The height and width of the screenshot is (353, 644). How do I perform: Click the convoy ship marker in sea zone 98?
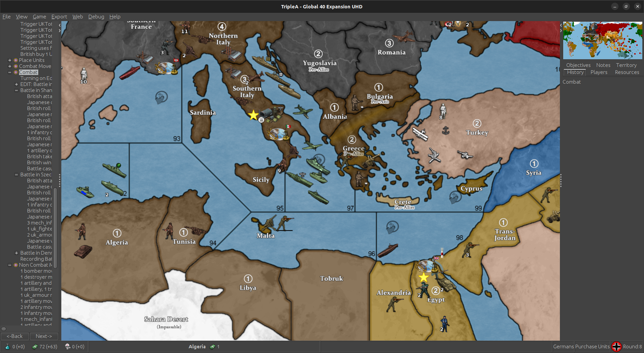(x=392, y=227)
